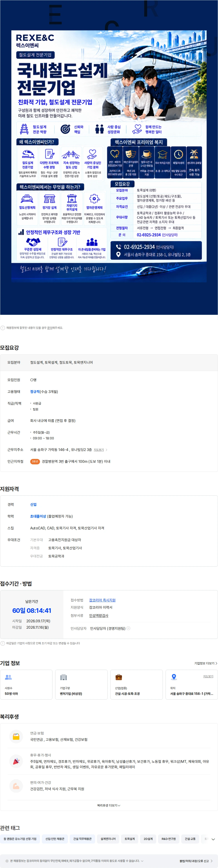Viewport: 218px width, 868px height.
Task: Click the 문의 link in the notice
Action: point(50,328)
